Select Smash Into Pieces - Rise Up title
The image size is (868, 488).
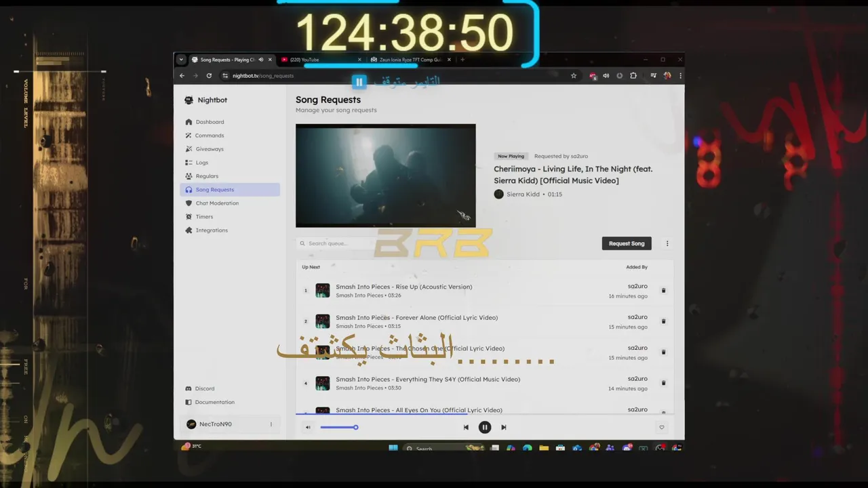404,287
